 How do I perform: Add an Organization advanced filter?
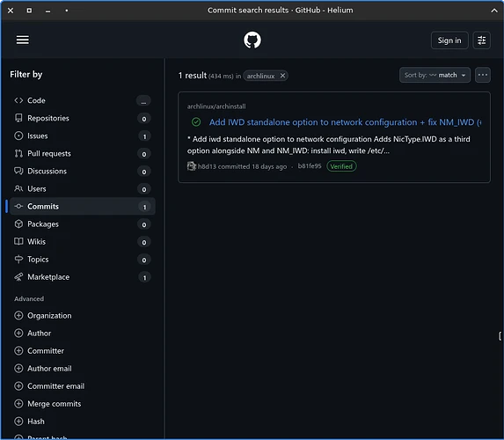(43, 316)
